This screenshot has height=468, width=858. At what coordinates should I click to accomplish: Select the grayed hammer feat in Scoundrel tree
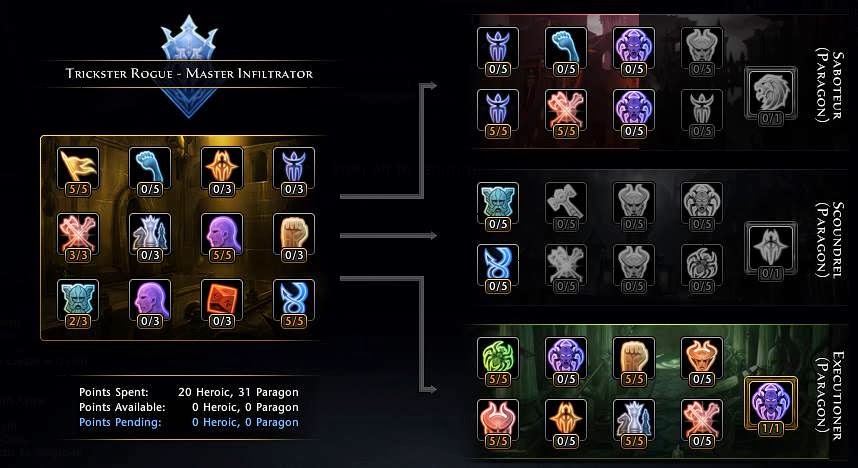point(566,207)
